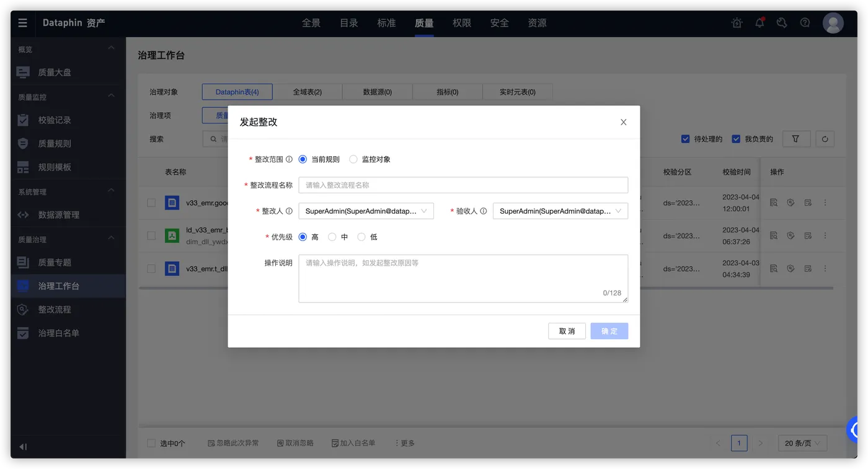Click info icon next to 验收人
868x469 pixels.
[484, 211]
